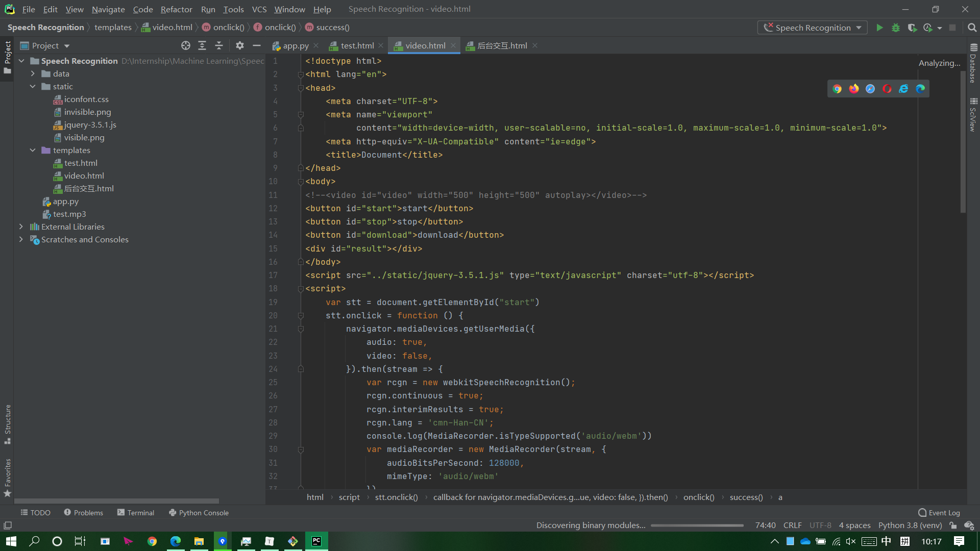Switch to test.html editor tab
Screen dimensions: 980x551
[357, 45]
